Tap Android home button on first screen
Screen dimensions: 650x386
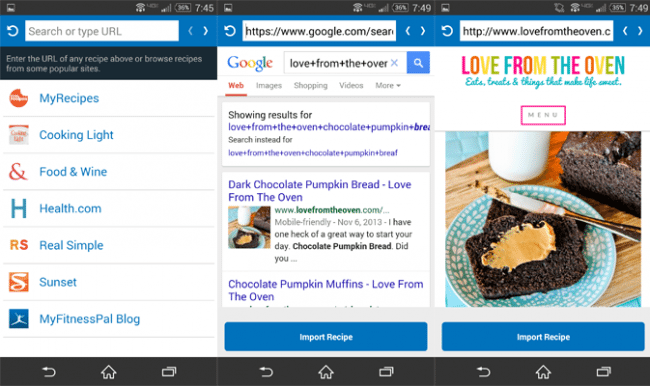coord(109,372)
